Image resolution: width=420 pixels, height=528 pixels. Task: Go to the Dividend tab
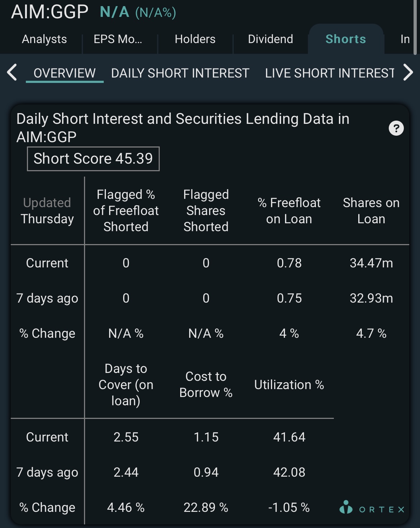point(270,39)
